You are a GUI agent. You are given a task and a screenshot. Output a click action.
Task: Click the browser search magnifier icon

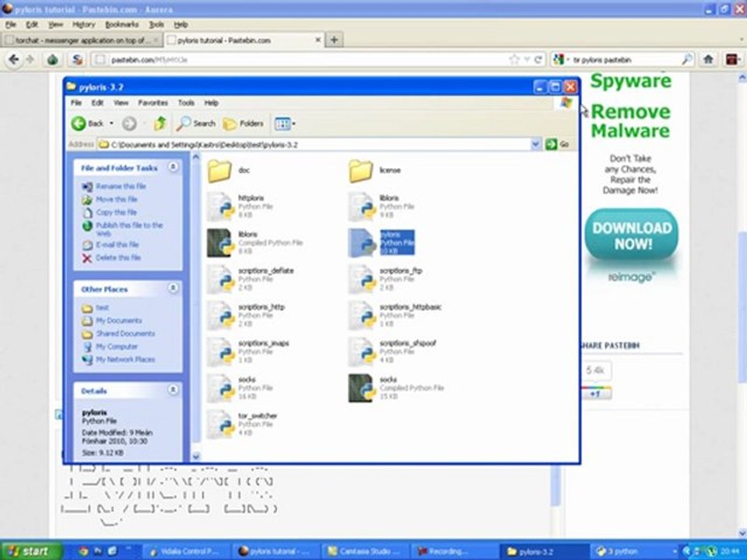tap(686, 60)
